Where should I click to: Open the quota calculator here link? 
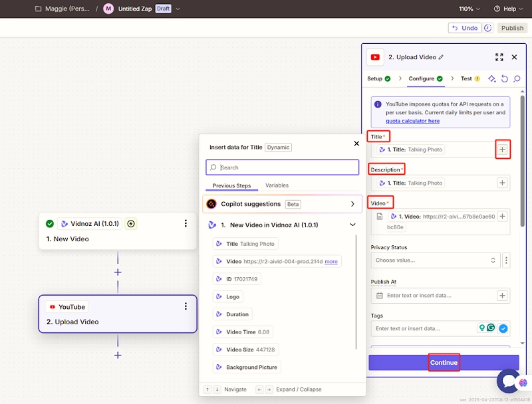click(412, 121)
